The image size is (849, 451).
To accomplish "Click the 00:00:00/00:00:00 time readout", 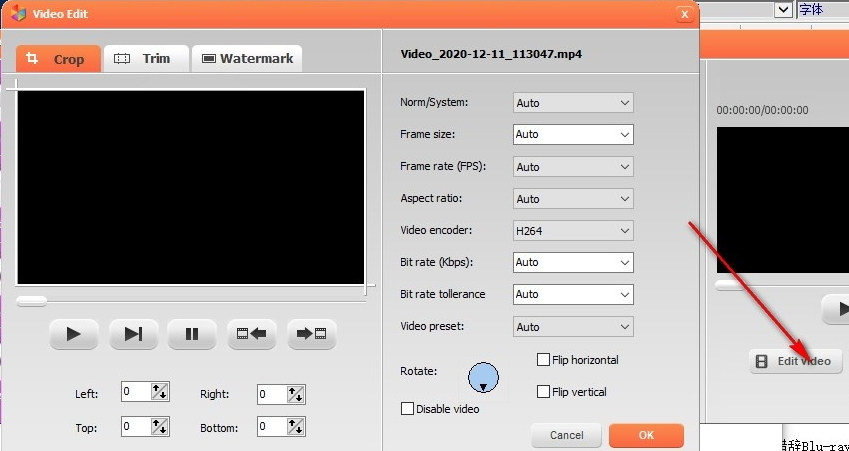I will click(x=762, y=110).
